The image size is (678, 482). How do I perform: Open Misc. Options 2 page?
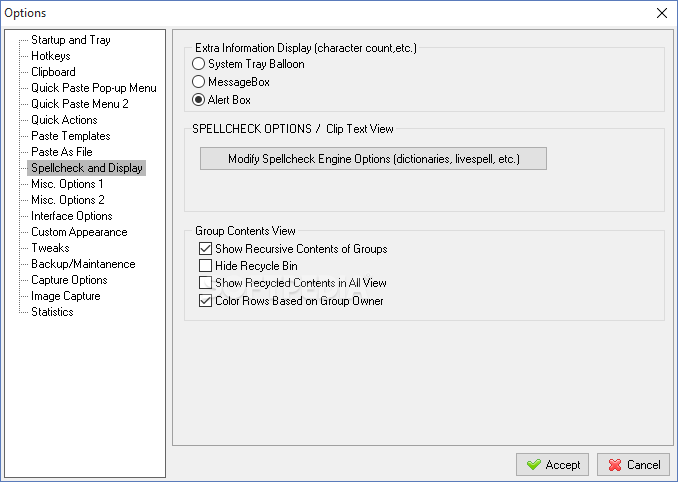pos(67,200)
